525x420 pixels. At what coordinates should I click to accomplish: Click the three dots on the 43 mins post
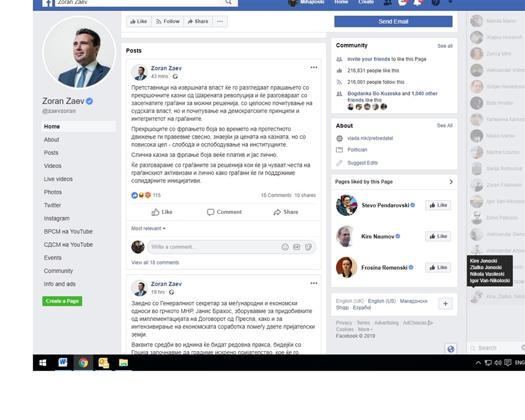click(x=314, y=68)
